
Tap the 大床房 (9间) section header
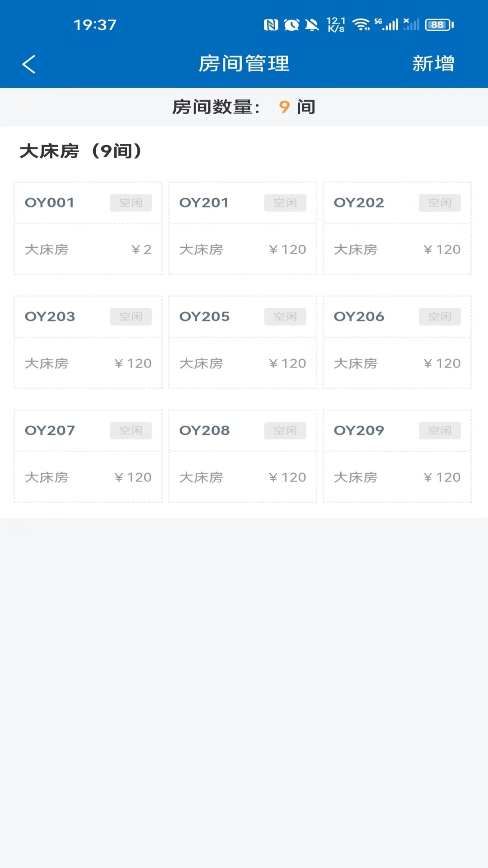(81, 151)
